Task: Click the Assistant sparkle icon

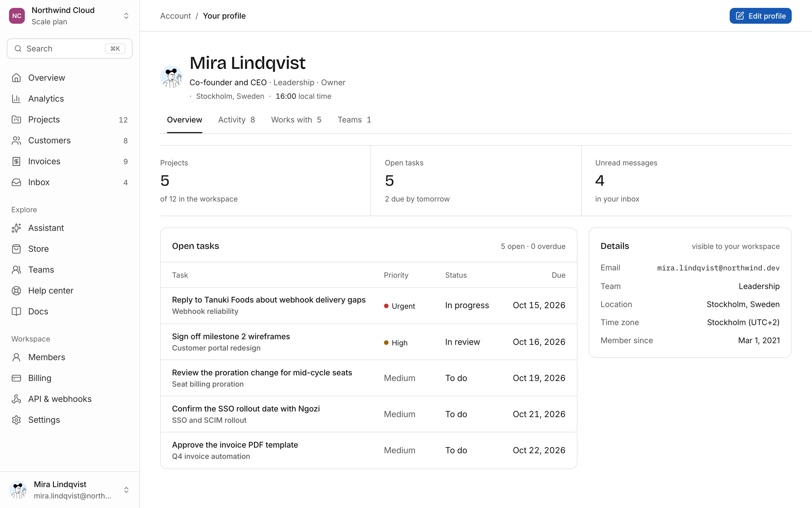Action: pos(16,228)
